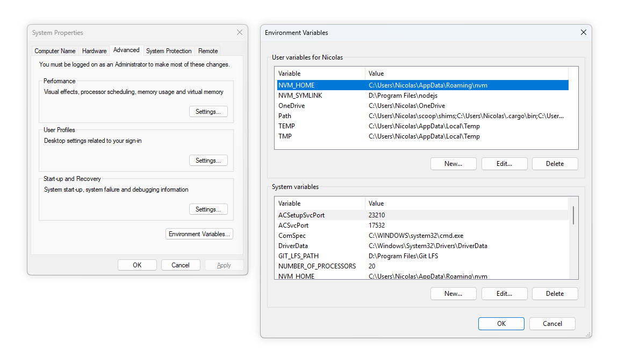Open the Hardware tab
Viewport: 625px width, 364px height.
point(94,51)
